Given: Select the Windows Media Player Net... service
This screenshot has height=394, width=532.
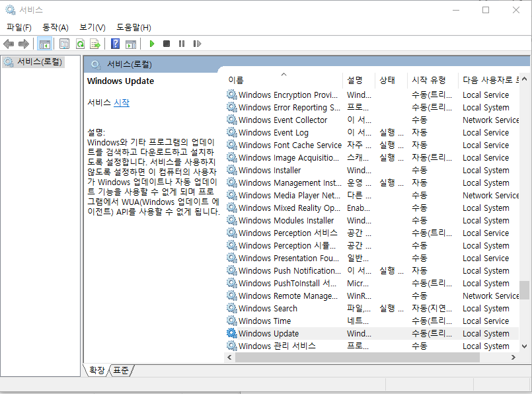Looking at the screenshot, I should tap(372, 195).
